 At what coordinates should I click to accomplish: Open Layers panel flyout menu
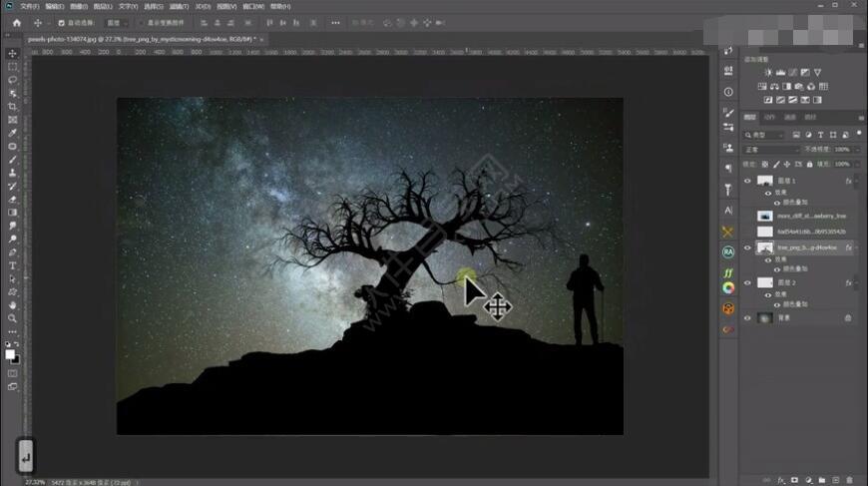click(x=861, y=118)
